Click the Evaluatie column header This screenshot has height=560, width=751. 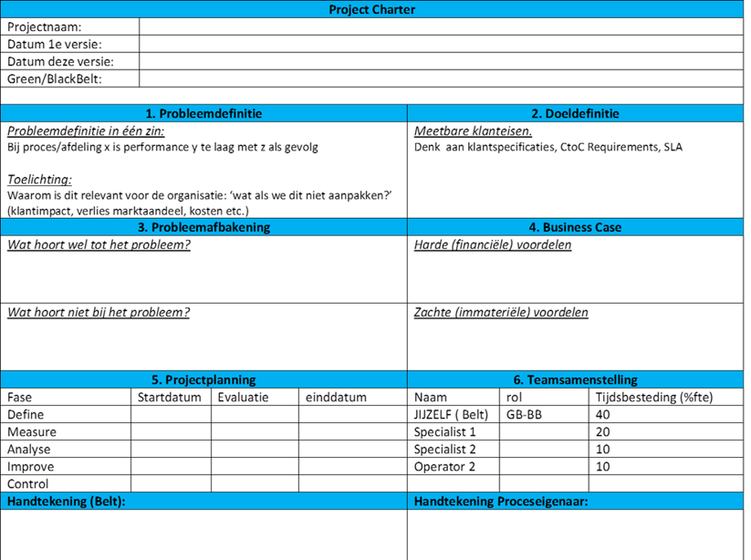pyautogui.click(x=255, y=397)
